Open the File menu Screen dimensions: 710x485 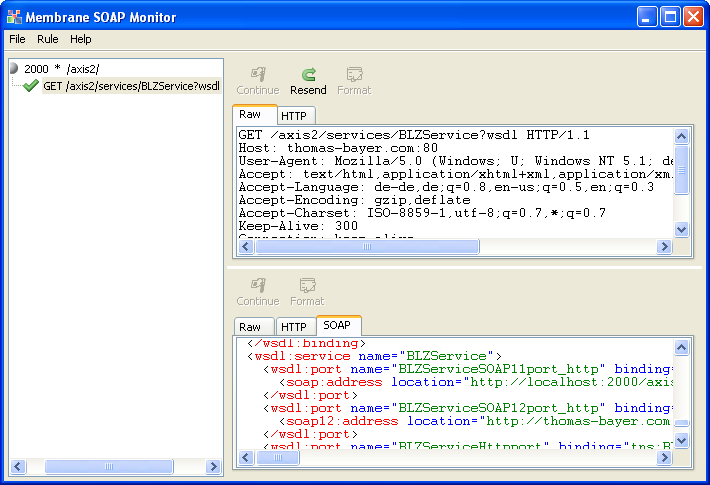pyautogui.click(x=17, y=39)
